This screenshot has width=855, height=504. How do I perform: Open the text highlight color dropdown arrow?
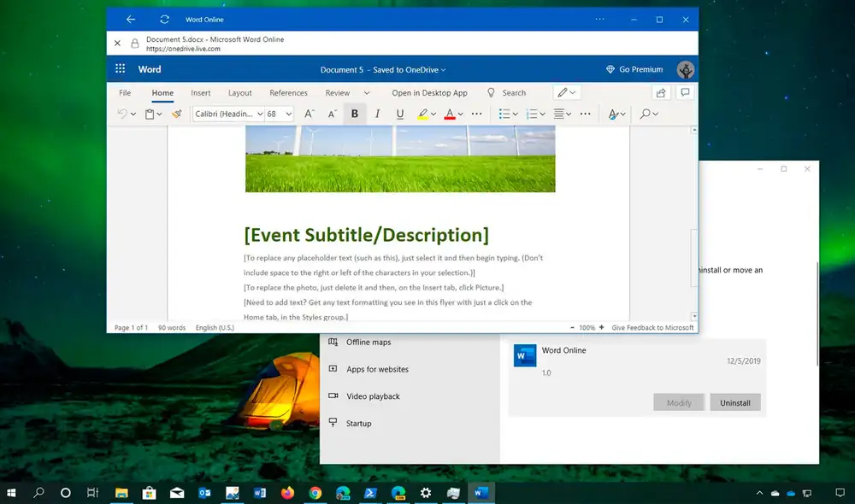(433, 114)
